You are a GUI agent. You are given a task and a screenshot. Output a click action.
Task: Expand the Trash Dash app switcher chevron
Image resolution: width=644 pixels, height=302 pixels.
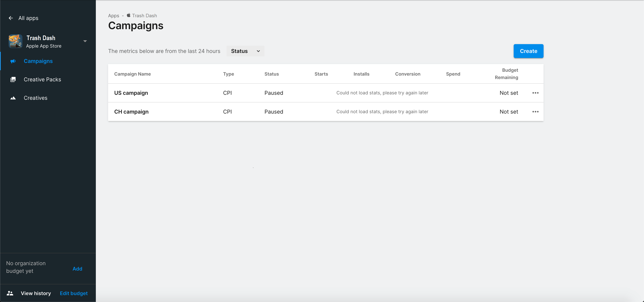point(85,41)
